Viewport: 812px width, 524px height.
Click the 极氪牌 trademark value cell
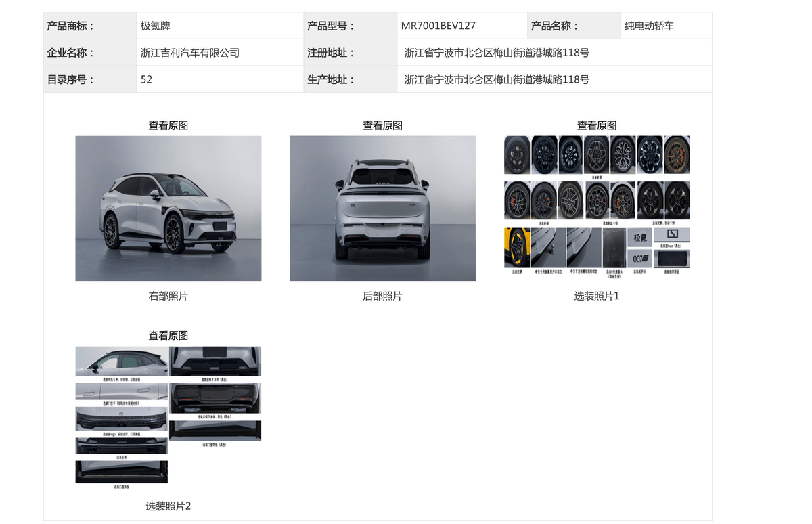pyautogui.click(x=156, y=26)
